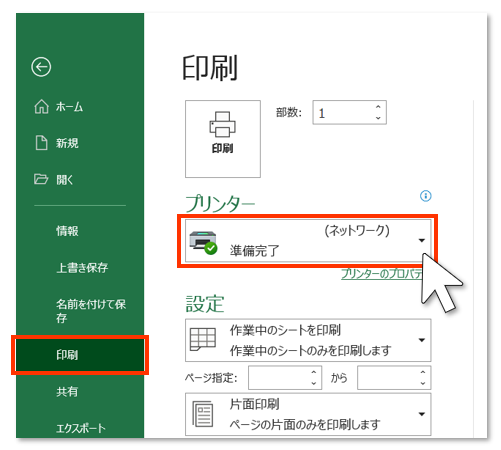This screenshot has height=450, width=501.
Task: Open 作業中のシートを印刷 dropdown
Action: [x=422, y=340]
